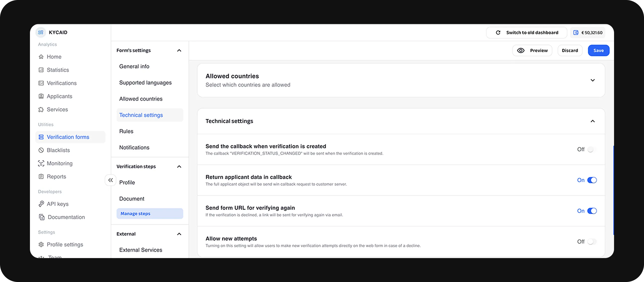Image resolution: width=644 pixels, height=282 pixels.
Task: Expand the Allowed countries section
Action: 592,80
